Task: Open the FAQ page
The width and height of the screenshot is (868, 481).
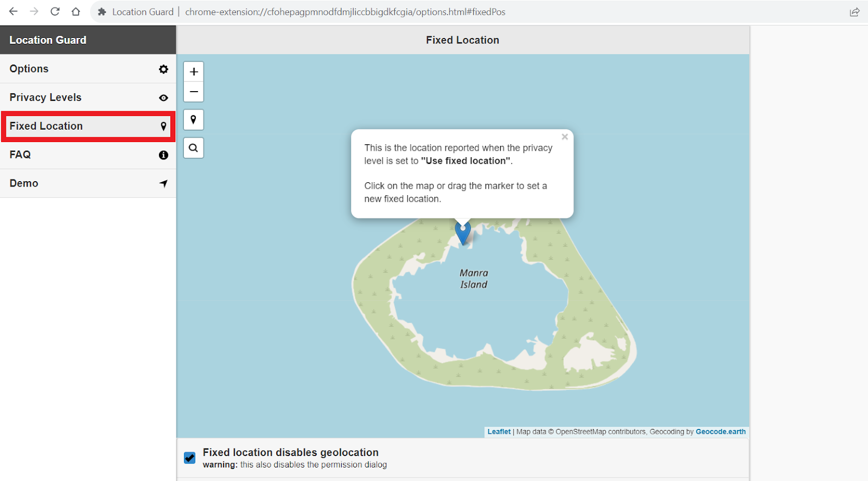Action: click(88, 155)
